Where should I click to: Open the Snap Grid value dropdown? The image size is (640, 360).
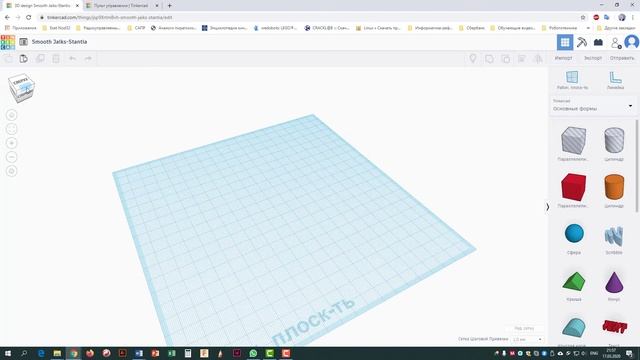click(x=527, y=339)
